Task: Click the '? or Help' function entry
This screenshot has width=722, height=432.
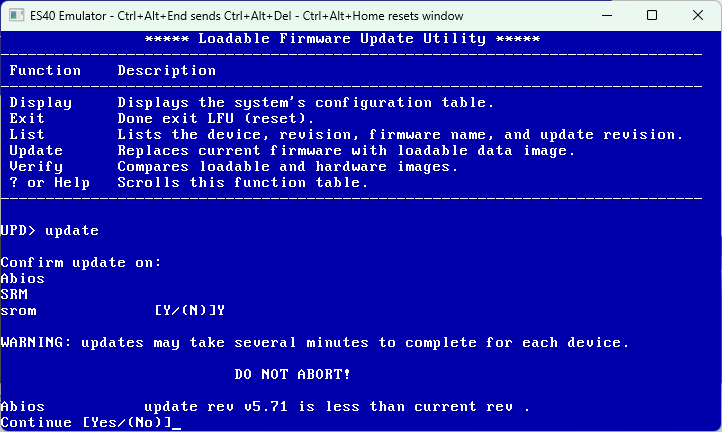Action: [x=50, y=182]
